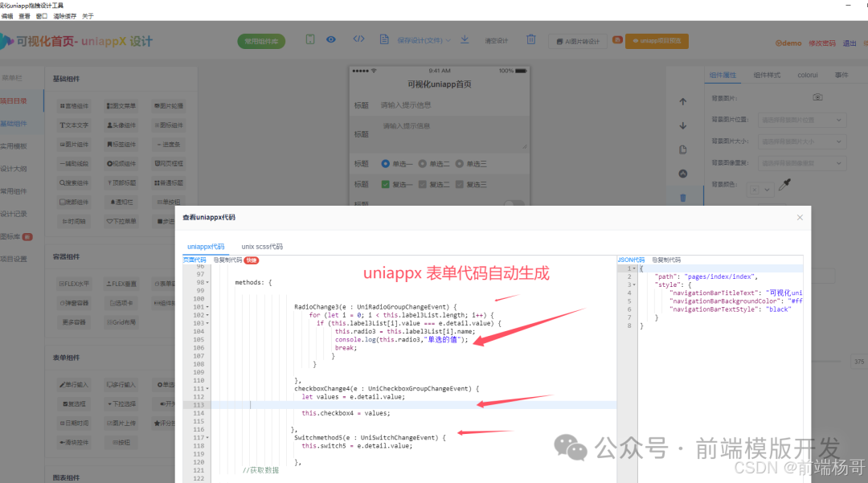Close the 查看uniappx代码 dialog
The image size is (868, 483).
pyautogui.click(x=800, y=218)
